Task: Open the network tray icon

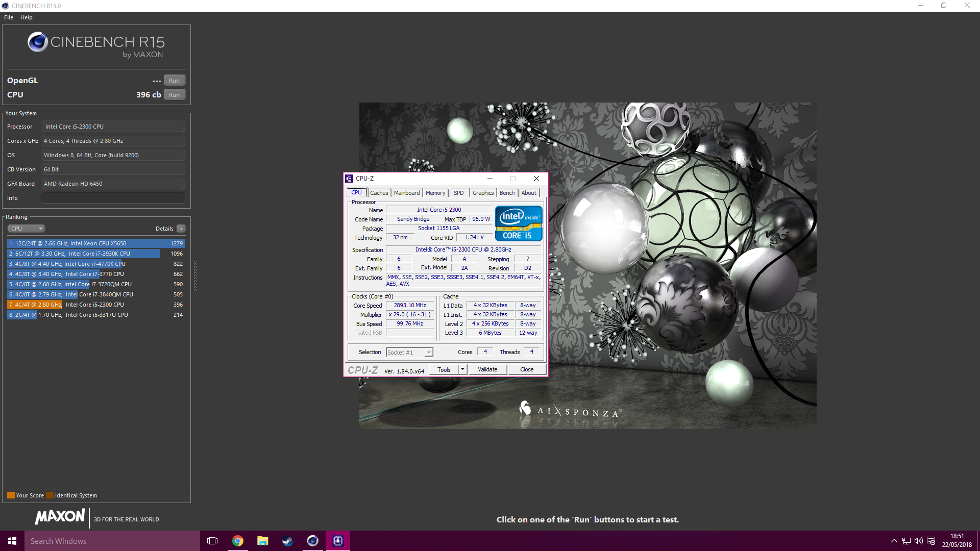Action: coord(906,541)
